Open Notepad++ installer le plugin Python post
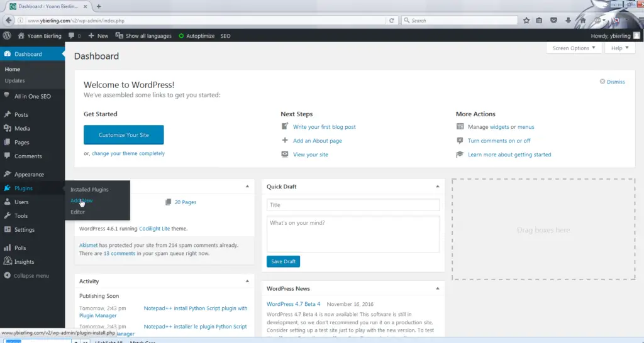 (195, 327)
